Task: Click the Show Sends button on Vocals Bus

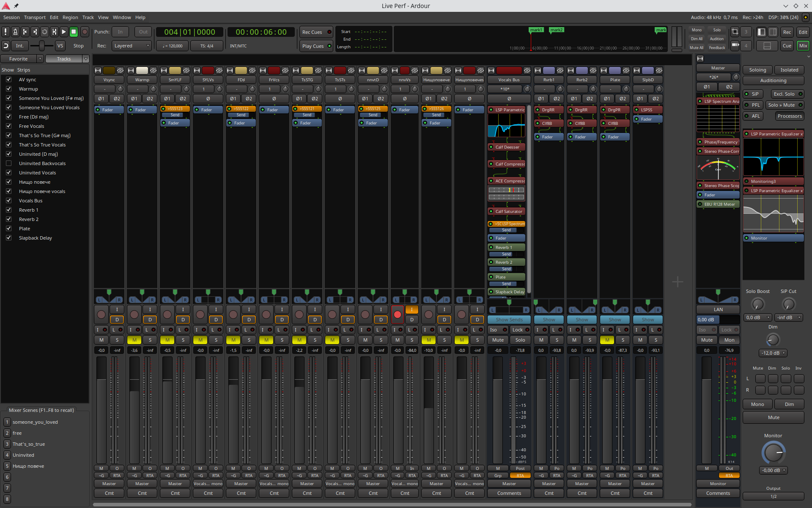Action: [509, 320]
